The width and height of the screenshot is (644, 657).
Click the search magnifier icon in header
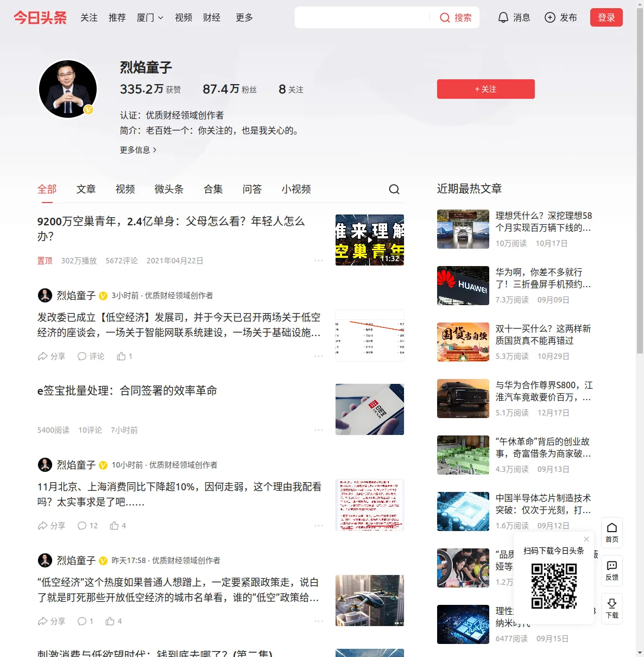pos(445,18)
